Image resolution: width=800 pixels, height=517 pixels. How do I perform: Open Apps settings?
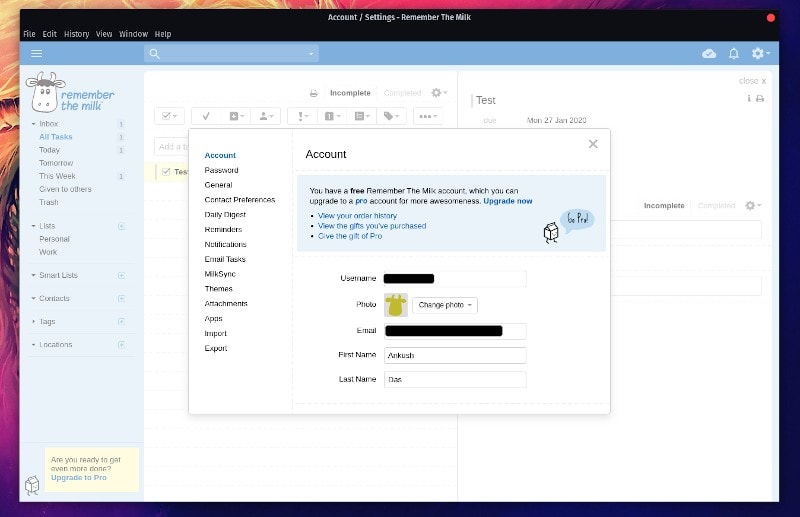(x=213, y=318)
